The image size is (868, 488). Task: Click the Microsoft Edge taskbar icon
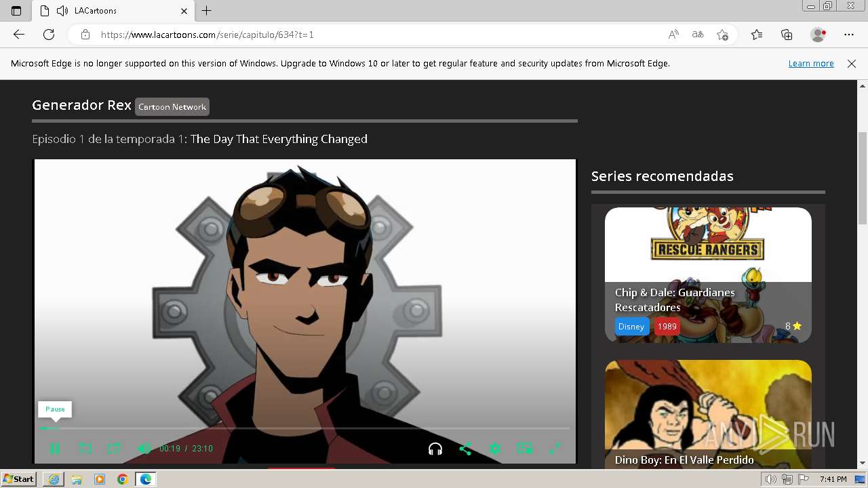pos(145,479)
